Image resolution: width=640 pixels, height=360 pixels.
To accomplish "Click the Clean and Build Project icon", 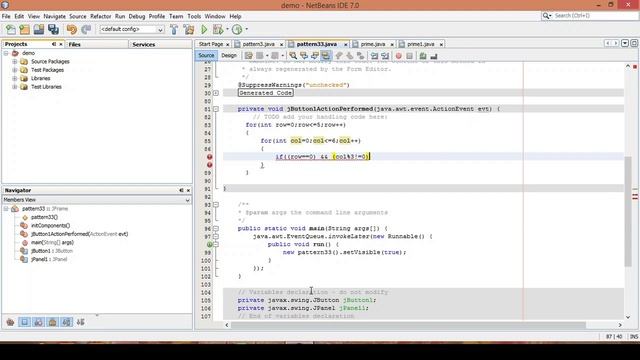I will tap(189, 29).
